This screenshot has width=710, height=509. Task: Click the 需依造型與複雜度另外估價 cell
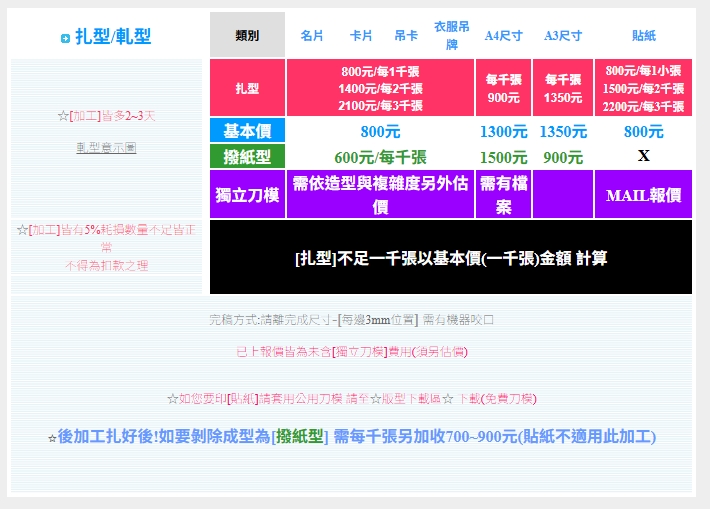[x=380, y=194]
